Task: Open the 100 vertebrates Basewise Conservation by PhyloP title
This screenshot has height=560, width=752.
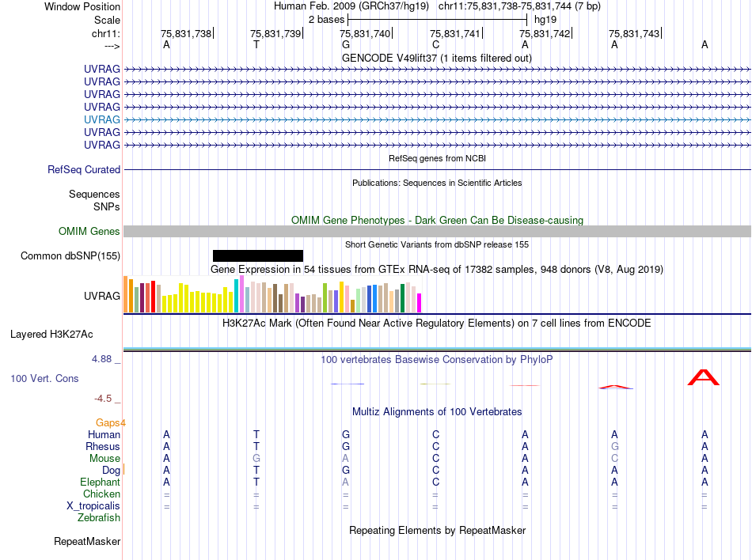Action: pyautogui.click(x=437, y=359)
